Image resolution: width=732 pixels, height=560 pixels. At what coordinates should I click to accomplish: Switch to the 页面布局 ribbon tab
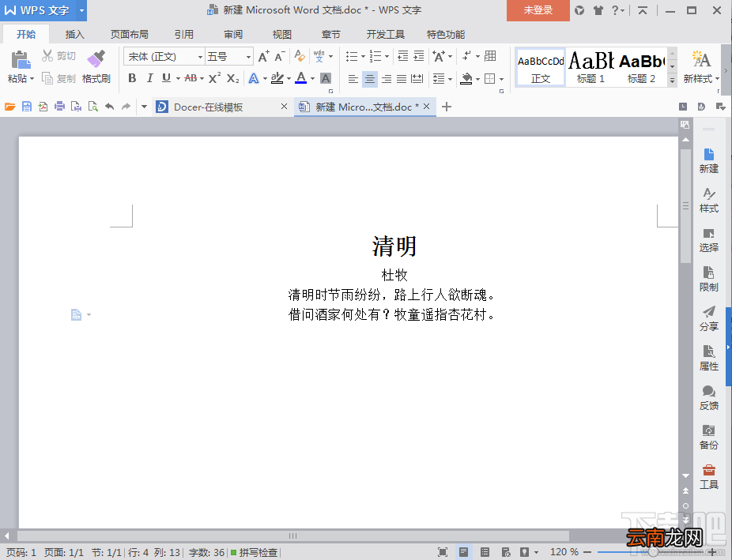click(x=130, y=34)
